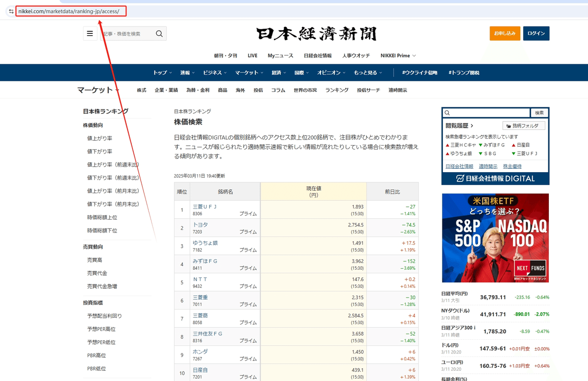The image size is (588, 381).
Task: Open 値下がり率（前週末比） in sidebar
Action: coord(113,178)
